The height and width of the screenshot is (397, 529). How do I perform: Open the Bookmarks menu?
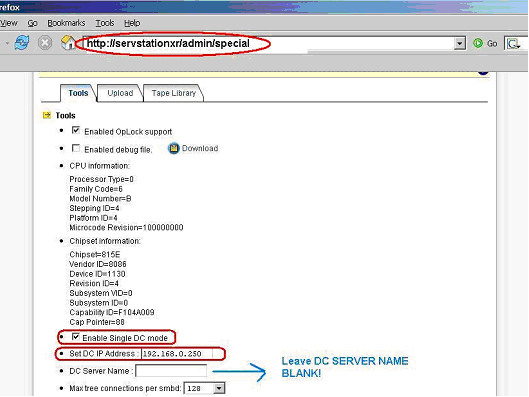[x=66, y=23]
